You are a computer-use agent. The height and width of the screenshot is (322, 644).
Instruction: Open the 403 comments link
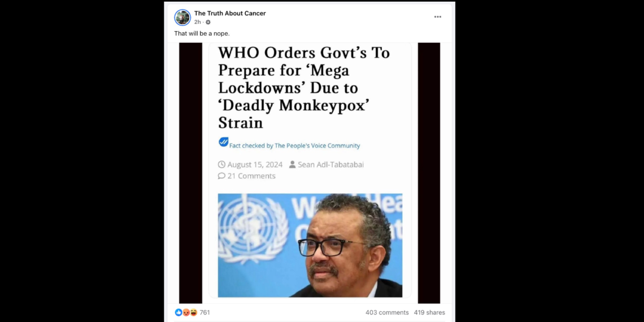[x=387, y=312]
